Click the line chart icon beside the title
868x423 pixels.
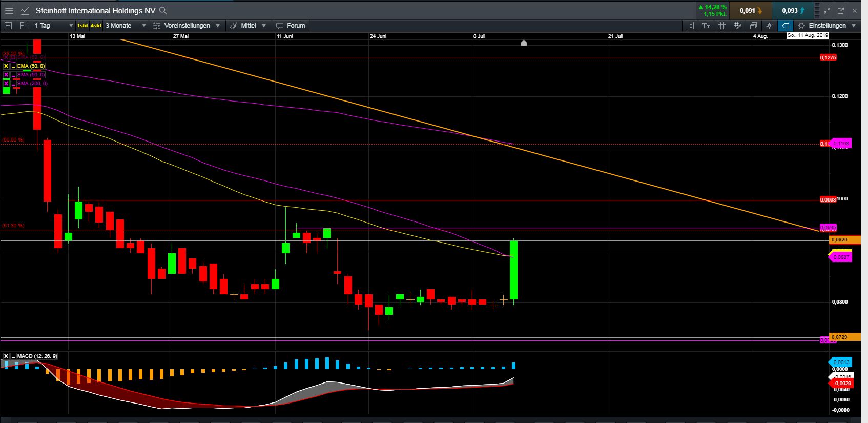pyautogui.click(x=25, y=10)
